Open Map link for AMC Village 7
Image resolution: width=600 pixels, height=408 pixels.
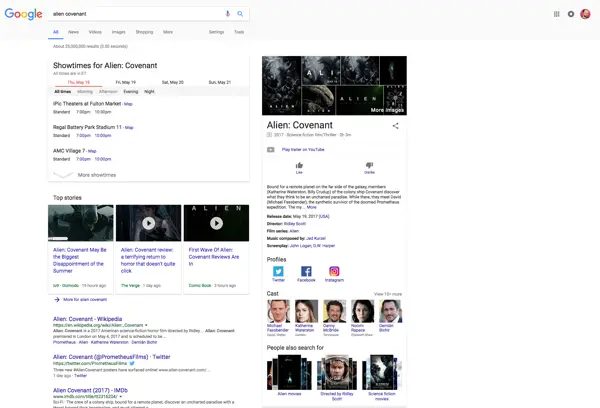92,151
